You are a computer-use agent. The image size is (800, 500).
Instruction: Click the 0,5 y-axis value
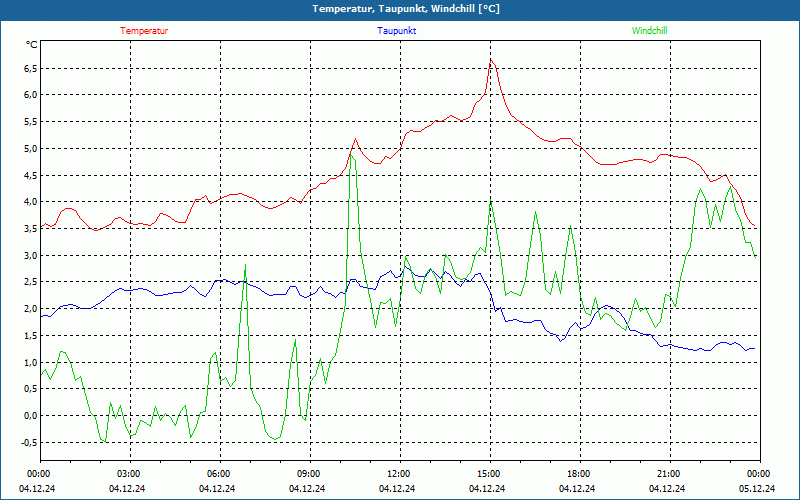[x=30, y=389]
